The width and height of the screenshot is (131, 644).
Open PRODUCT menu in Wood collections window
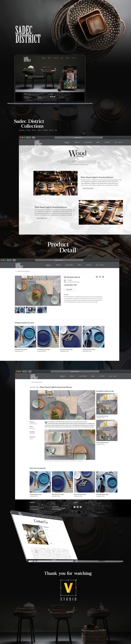pos(77,142)
